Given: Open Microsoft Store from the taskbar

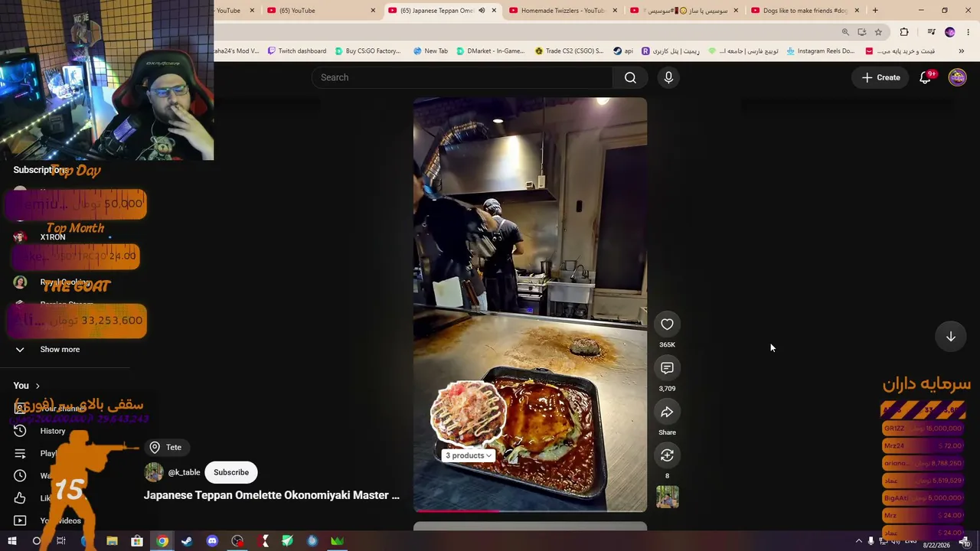Looking at the screenshot, I should click(x=137, y=541).
